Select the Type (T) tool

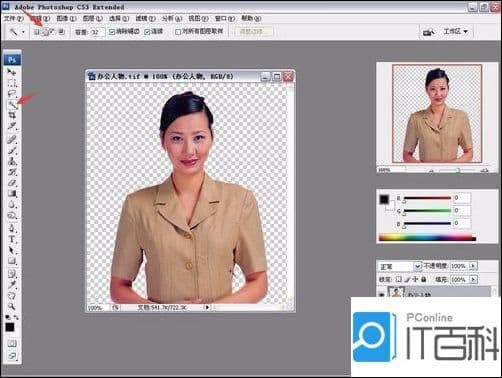pyautogui.click(x=12, y=239)
